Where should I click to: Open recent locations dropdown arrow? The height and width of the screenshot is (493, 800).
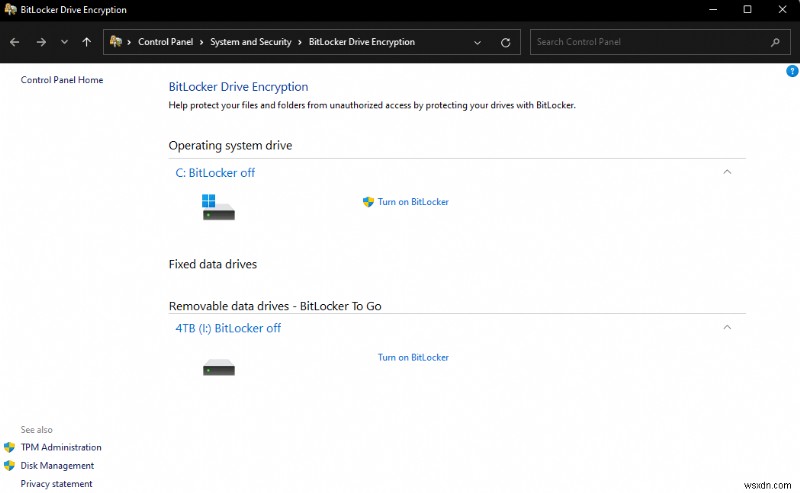[64, 42]
